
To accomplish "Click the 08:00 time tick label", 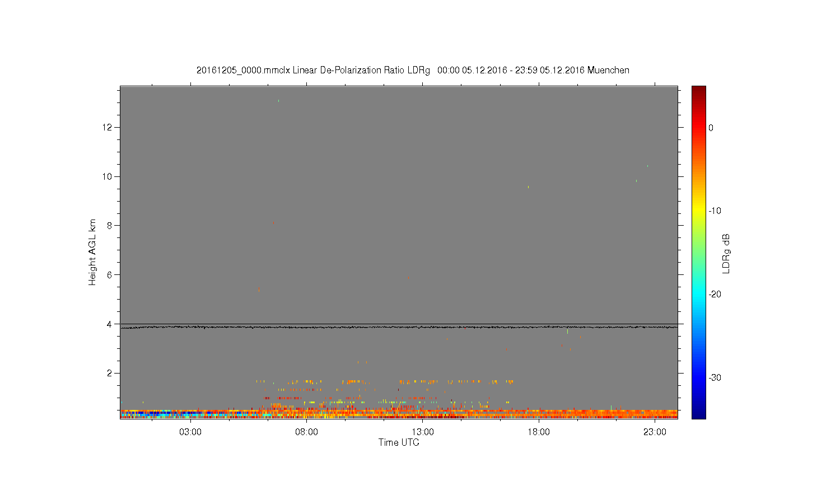I will pos(306,432).
